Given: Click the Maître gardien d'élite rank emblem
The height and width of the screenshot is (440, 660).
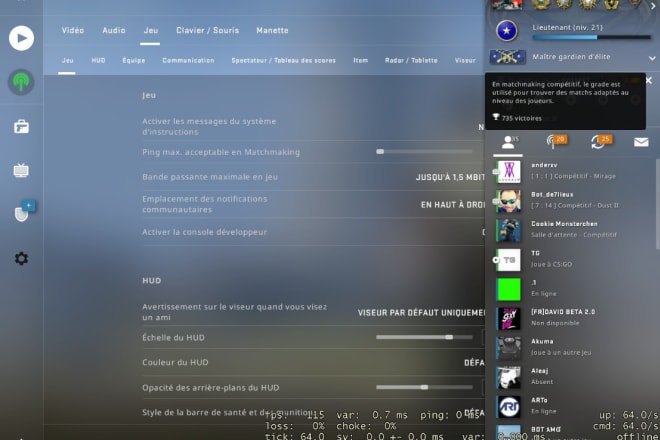Looking at the screenshot, I should click(x=508, y=57).
